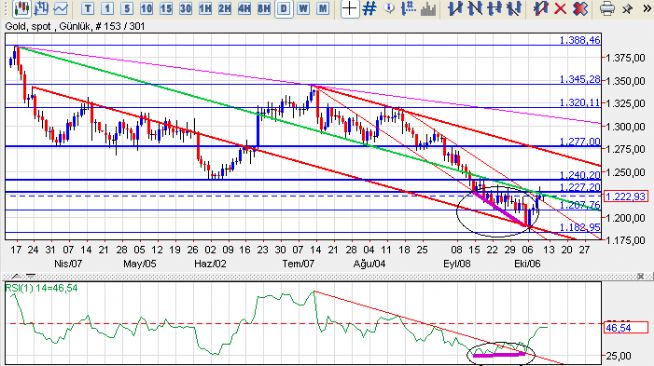Delete all drawings with the bold red X
The image size is (654, 366).
point(580,9)
